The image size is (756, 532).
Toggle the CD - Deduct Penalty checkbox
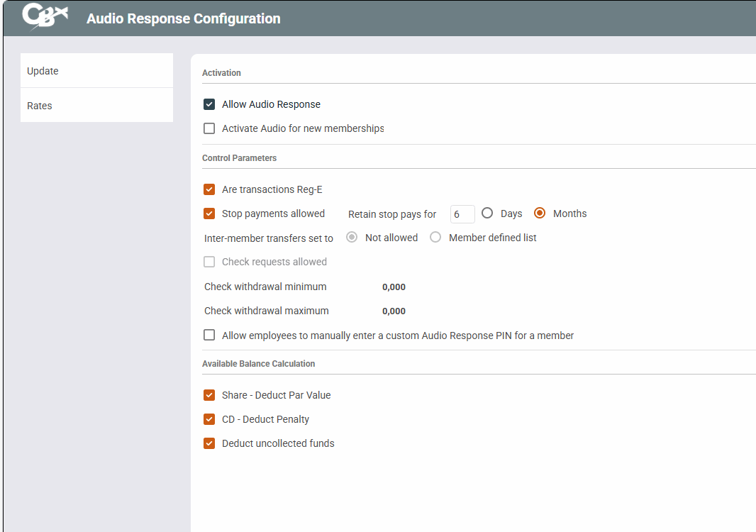(209, 419)
